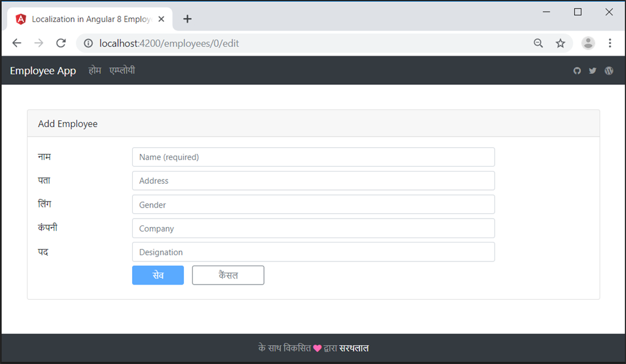Click the Employee App brand text
Screen dimensions: 626x364
point(43,70)
